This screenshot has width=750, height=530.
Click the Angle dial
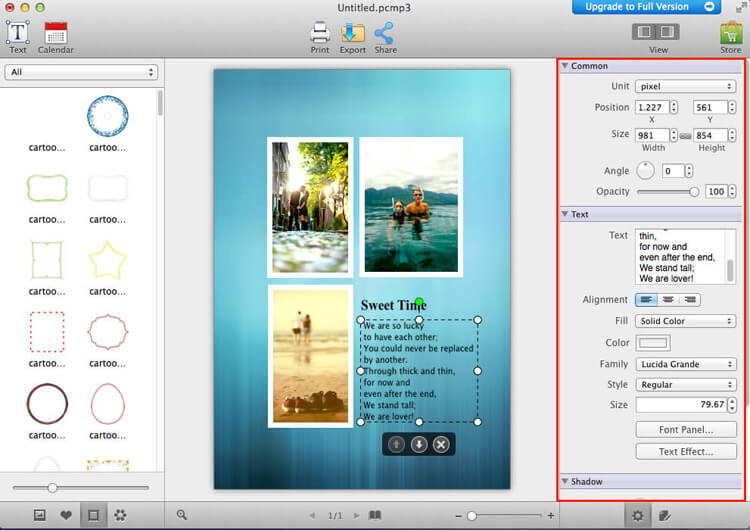(645, 171)
